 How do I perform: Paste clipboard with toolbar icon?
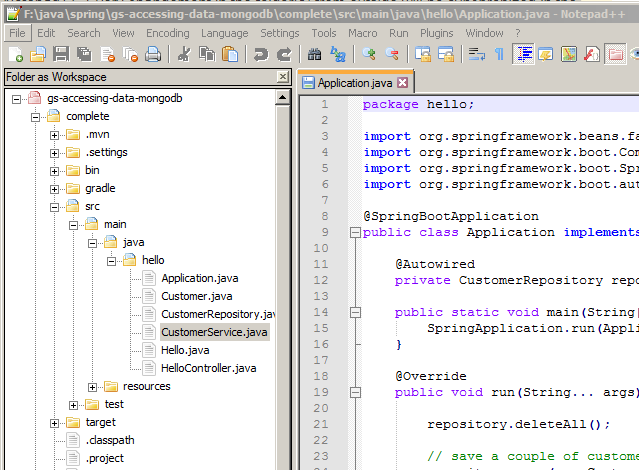click(230, 54)
